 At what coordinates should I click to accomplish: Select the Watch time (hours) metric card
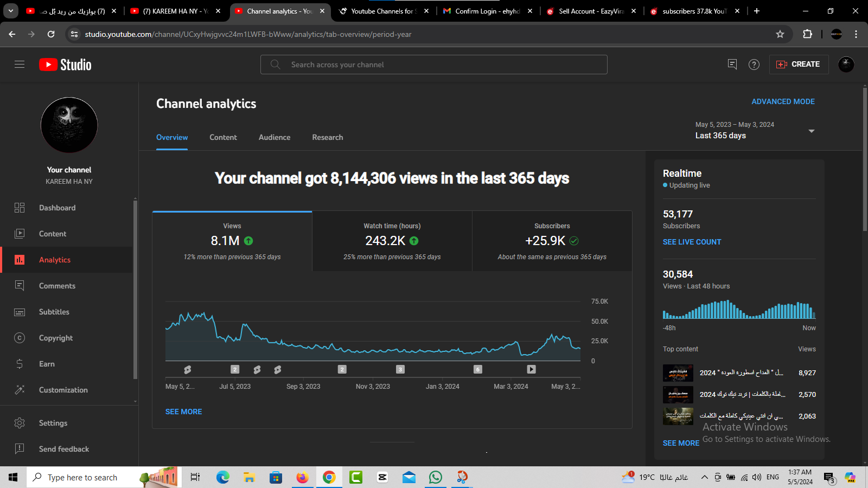click(392, 241)
